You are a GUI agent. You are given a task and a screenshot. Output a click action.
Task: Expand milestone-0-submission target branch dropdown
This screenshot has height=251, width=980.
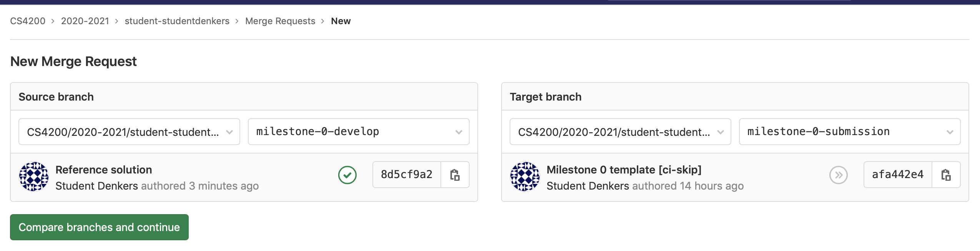[850, 132]
